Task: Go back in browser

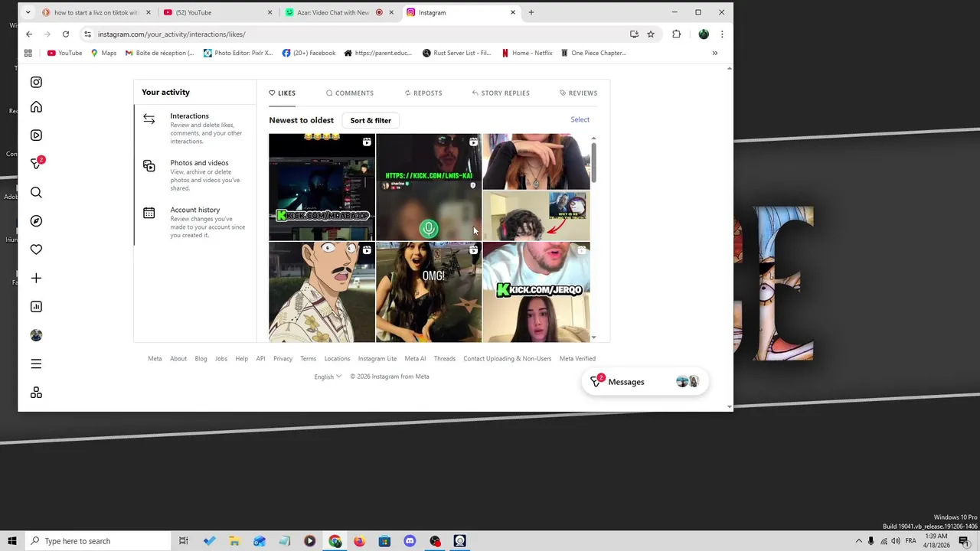Action: [29, 34]
